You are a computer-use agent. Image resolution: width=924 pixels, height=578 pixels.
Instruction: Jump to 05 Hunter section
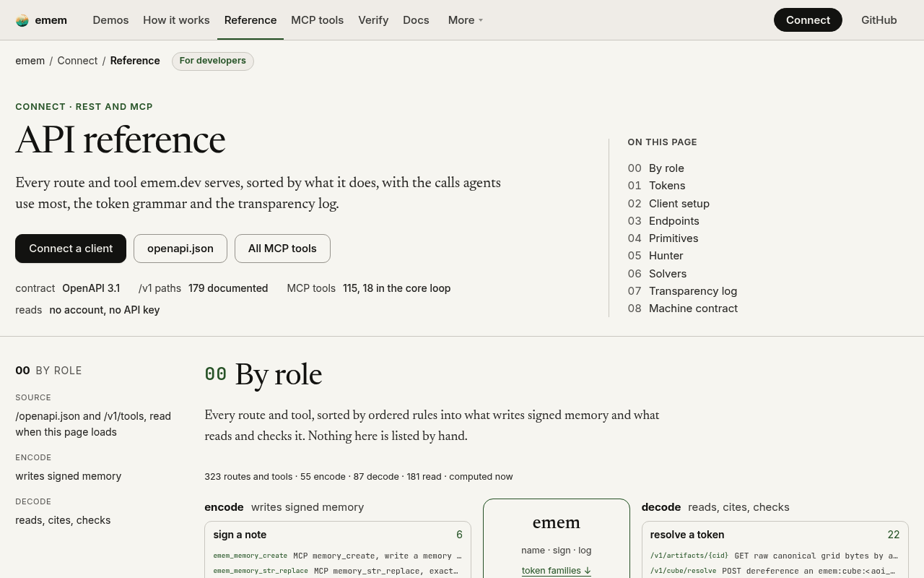(x=655, y=256)
